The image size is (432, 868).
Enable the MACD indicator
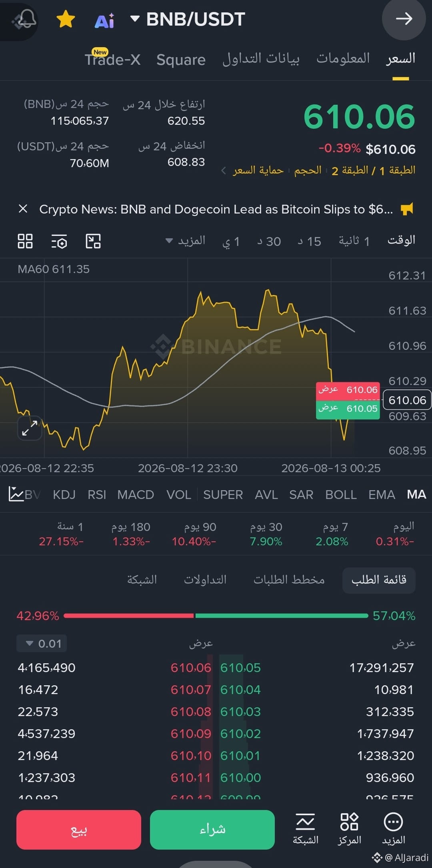[x=136, y=495]
